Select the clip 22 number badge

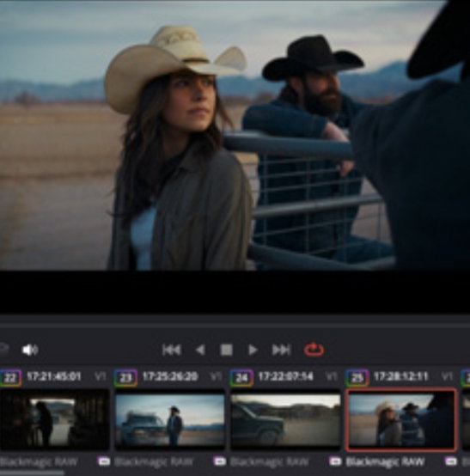[10, 378]
